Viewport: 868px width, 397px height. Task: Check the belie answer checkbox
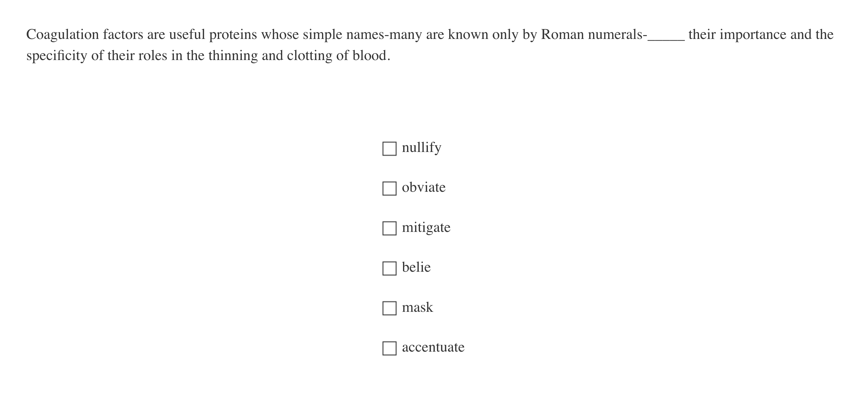pyautogui.click(x=390, y=268)
